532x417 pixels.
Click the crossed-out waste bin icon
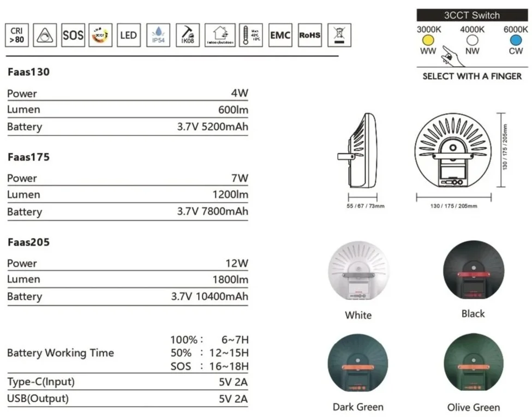pyautogui.click(x=339, y=35)
